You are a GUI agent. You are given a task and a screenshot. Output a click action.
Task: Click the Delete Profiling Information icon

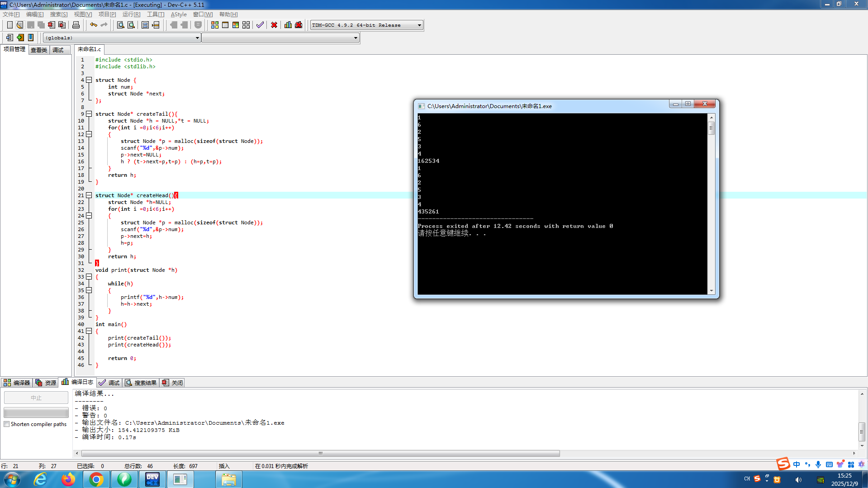click(x=299, y=25)
